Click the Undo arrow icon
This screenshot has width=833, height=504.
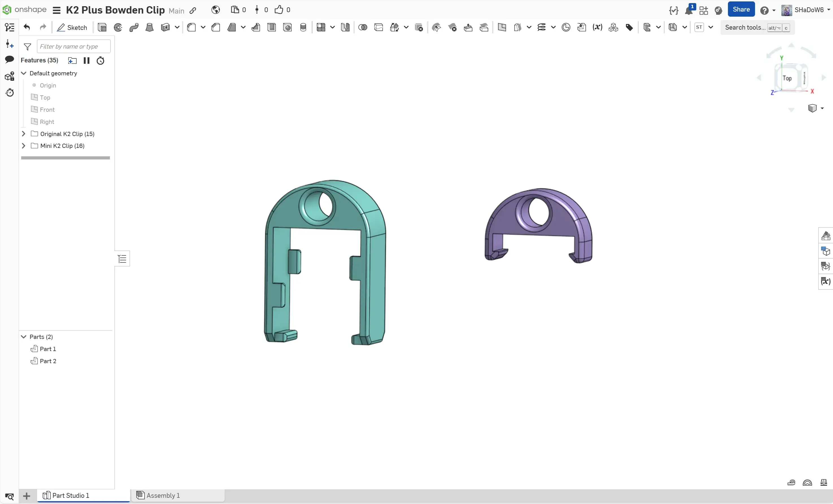click(x=27, y=27)
